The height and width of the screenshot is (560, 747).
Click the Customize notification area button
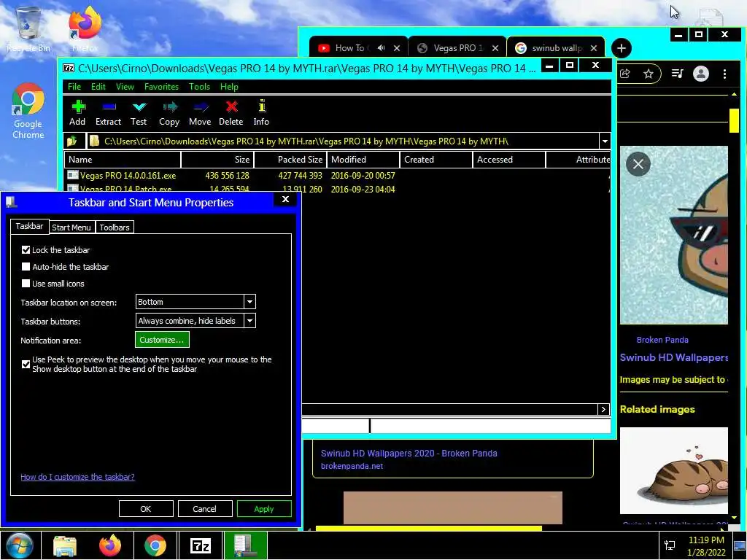pos(162,340)
